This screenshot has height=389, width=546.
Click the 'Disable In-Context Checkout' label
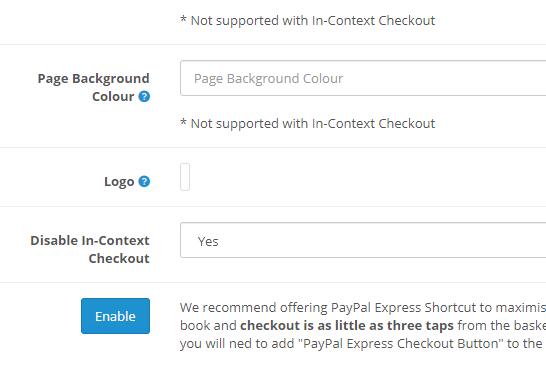coord(90,249)
